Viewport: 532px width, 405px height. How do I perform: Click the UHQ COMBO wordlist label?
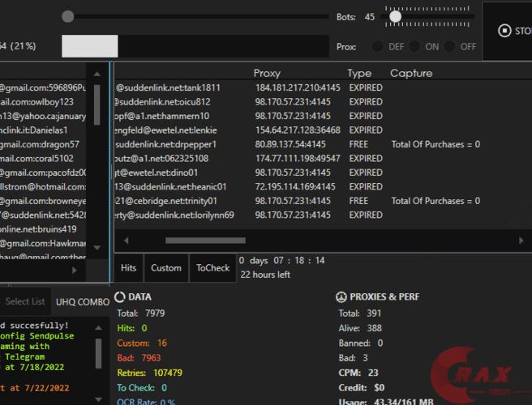pyautogui.click(x=82, y=301)
